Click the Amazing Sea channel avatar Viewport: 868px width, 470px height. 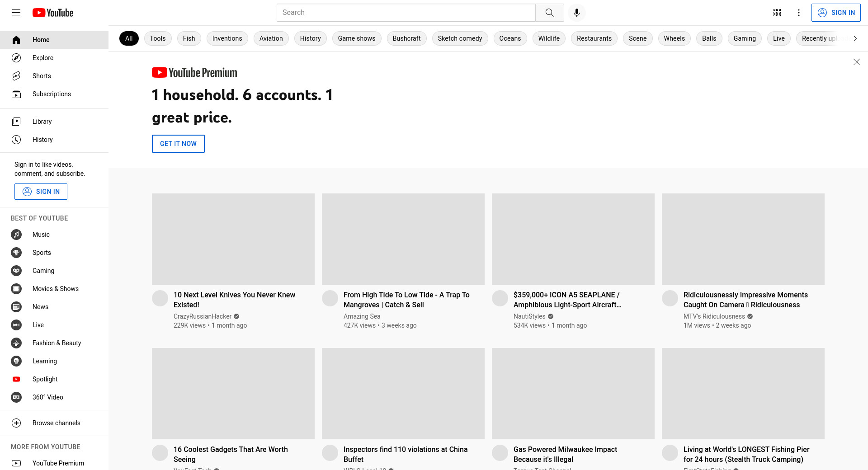click(330, 298)
